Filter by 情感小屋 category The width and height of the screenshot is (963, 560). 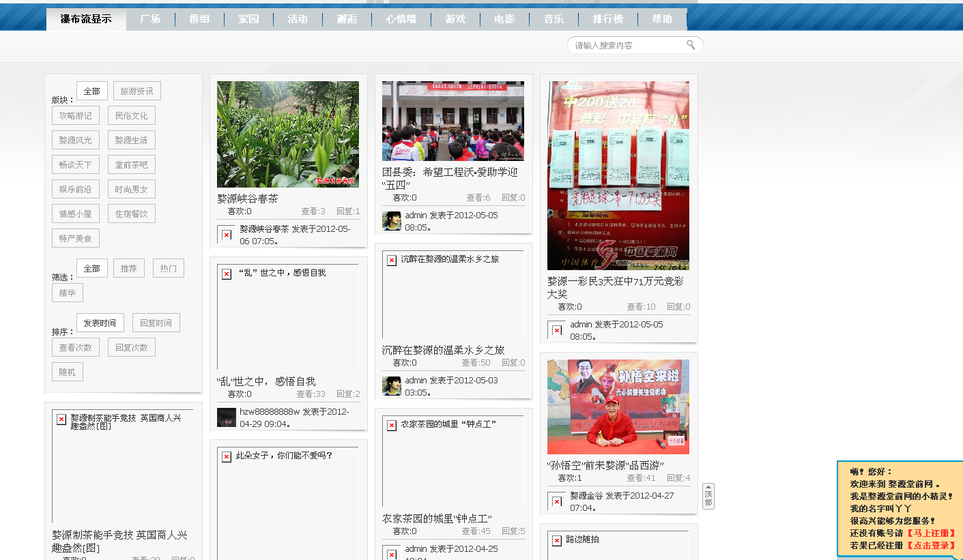76,213
